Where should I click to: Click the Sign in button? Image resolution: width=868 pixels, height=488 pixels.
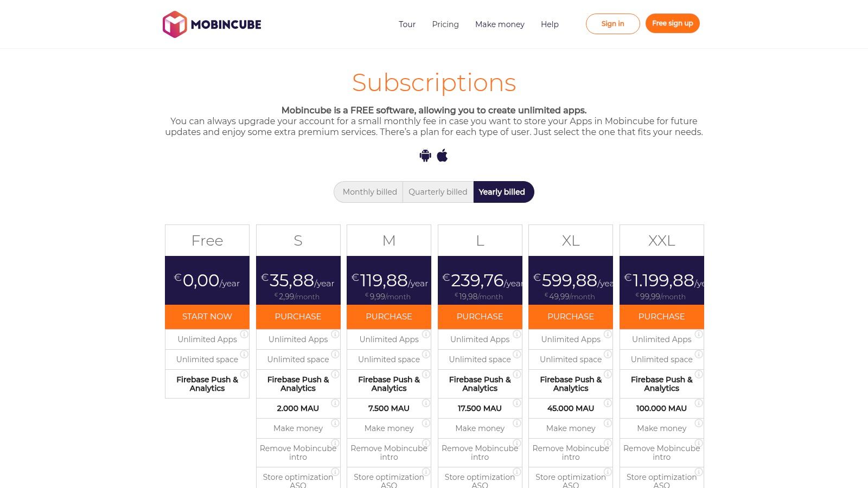612,24
